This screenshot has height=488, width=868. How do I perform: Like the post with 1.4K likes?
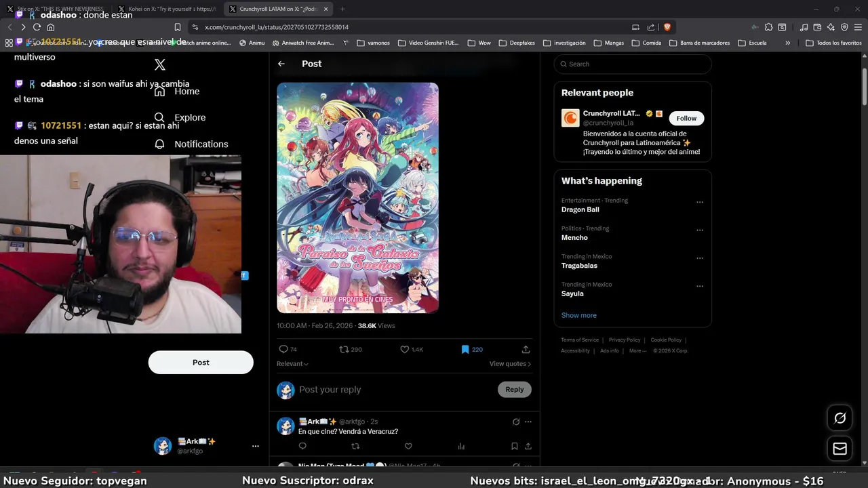tap(411, 349)
